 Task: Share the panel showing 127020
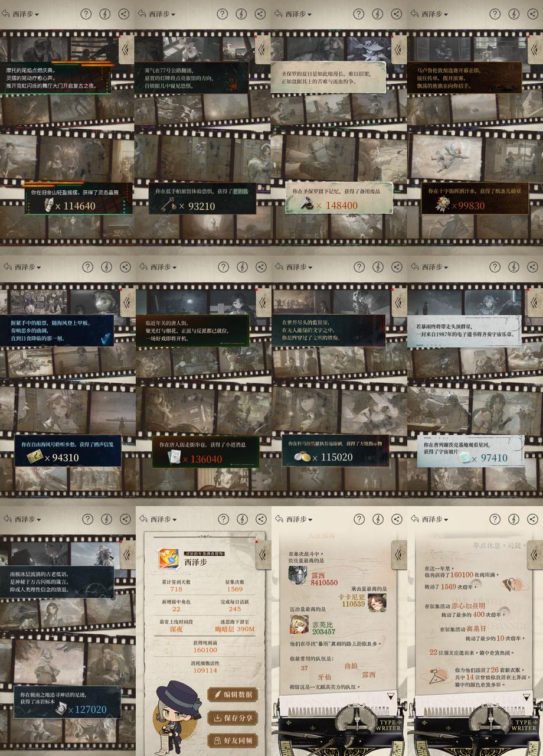click(125, 519)
